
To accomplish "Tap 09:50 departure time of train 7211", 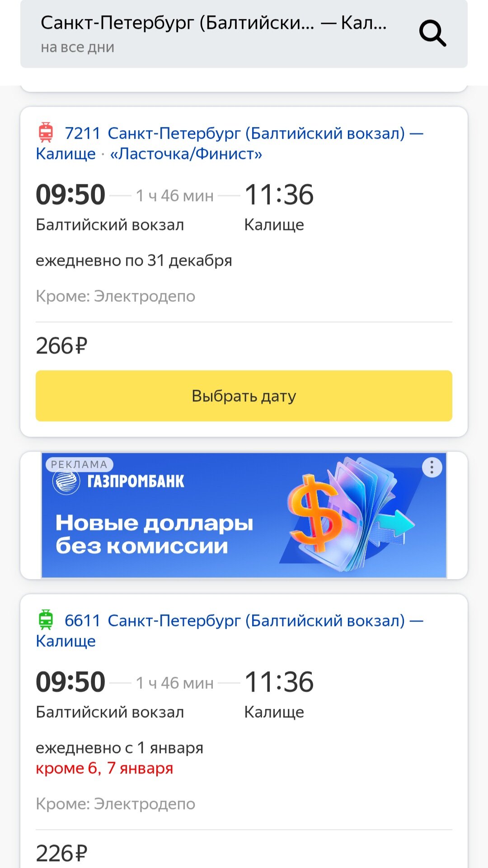I will [70, 195].
